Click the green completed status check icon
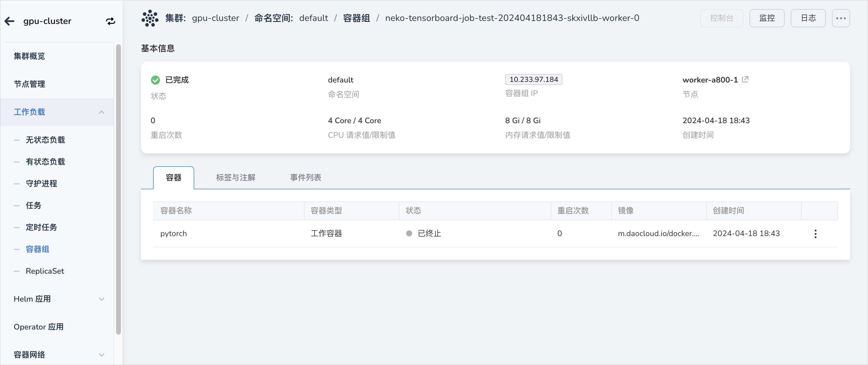Screen dimensions: 868x365 (155, 80)
